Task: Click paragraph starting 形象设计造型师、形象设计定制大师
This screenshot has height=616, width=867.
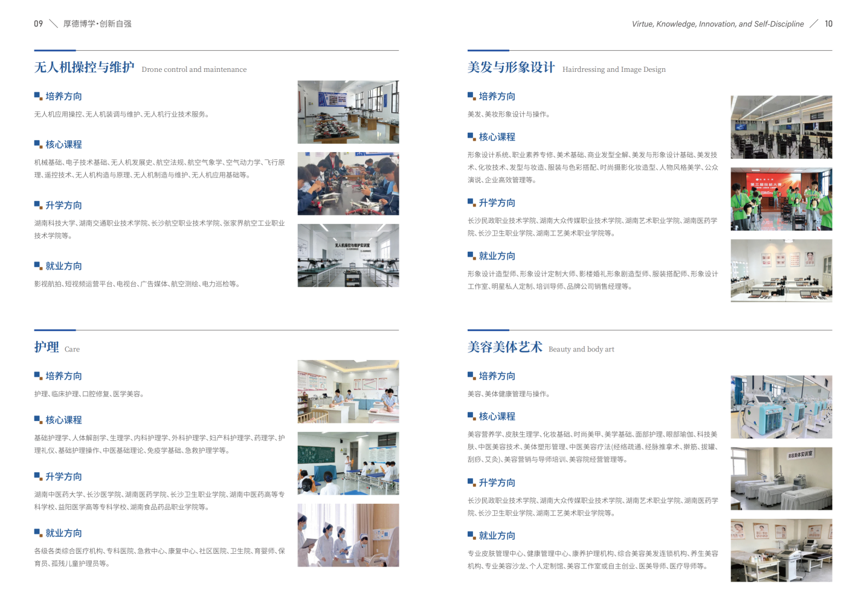Action: click(x=593, y=280)
